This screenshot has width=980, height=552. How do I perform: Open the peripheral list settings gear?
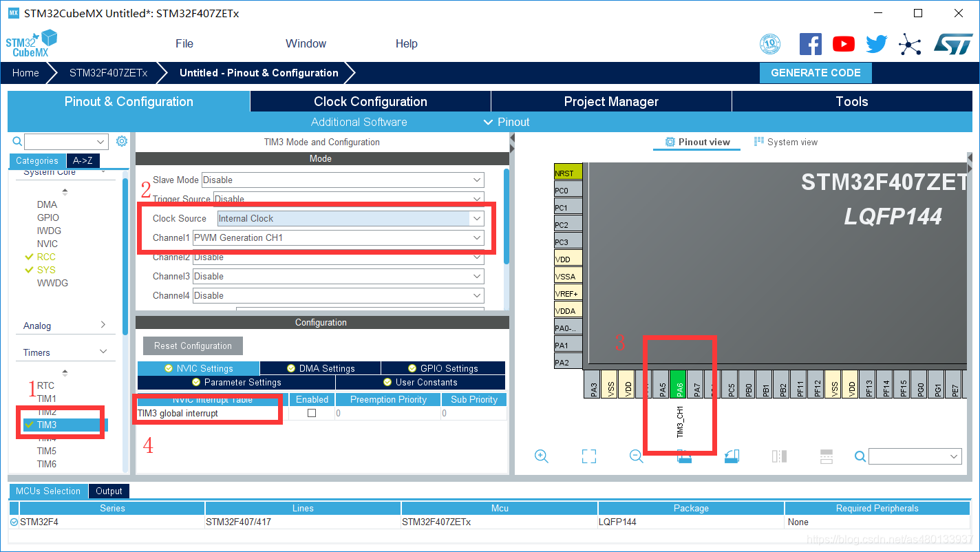(122, 141)
